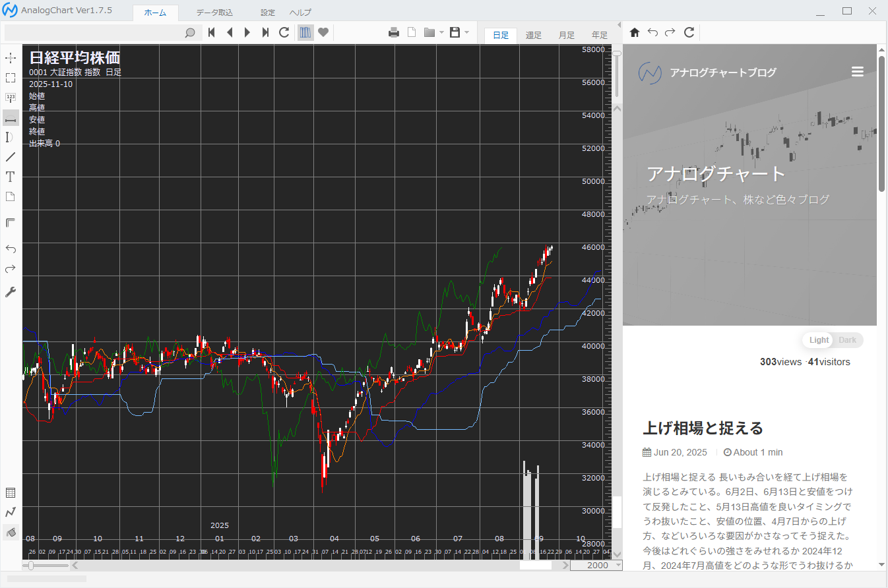
Task: Expand the folder open dropdown arrow
Action: (441, 32)
